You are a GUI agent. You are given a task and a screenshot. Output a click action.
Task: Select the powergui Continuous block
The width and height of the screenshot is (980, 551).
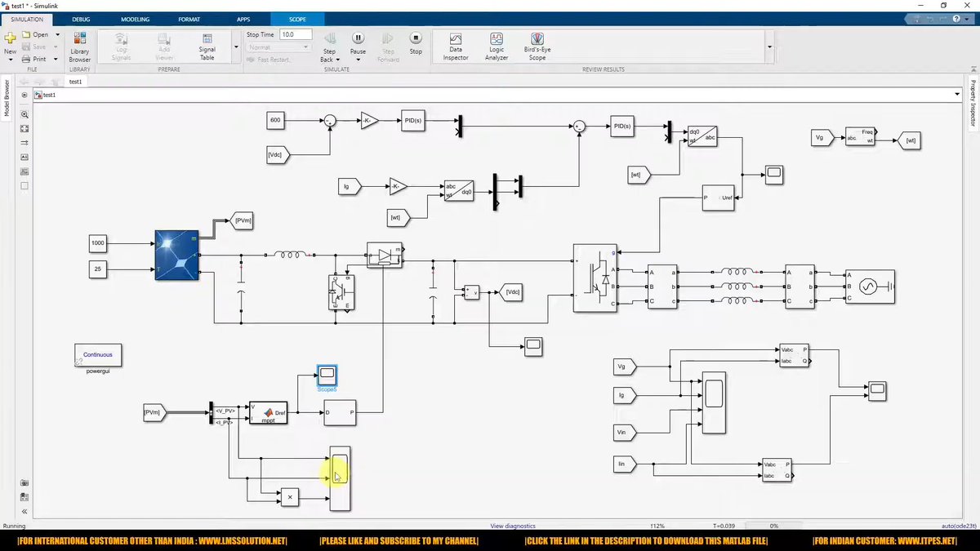[98, 355]
